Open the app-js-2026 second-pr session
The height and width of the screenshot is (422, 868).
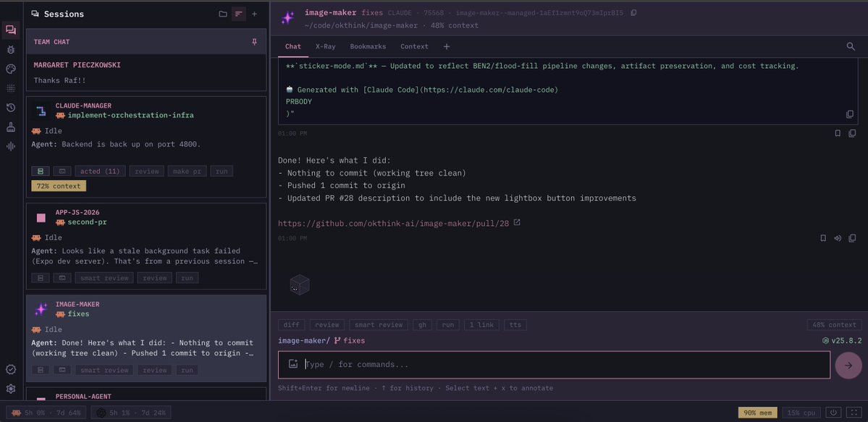coord(146,246)
